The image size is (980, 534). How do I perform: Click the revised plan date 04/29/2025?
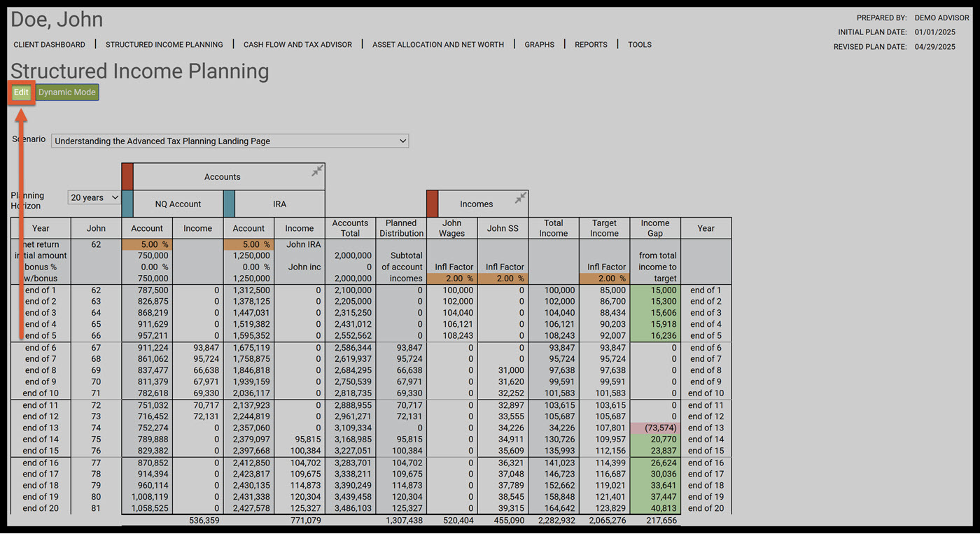[x=934, y=47]
